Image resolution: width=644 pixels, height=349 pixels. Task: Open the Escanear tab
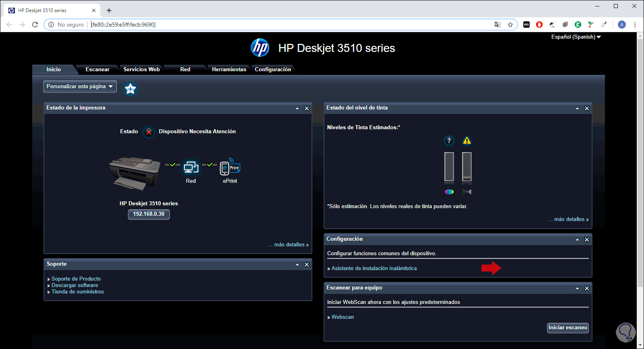coord(97,69)
